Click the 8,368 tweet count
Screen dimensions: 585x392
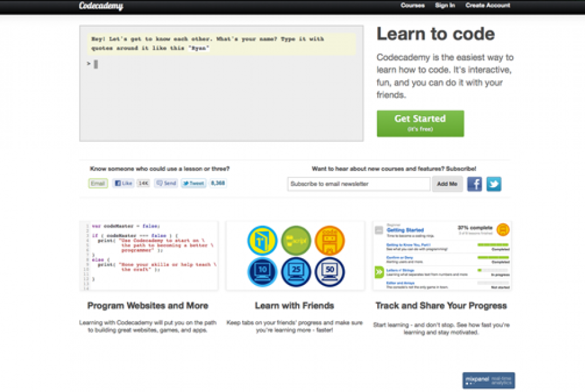tap(218, 183)
